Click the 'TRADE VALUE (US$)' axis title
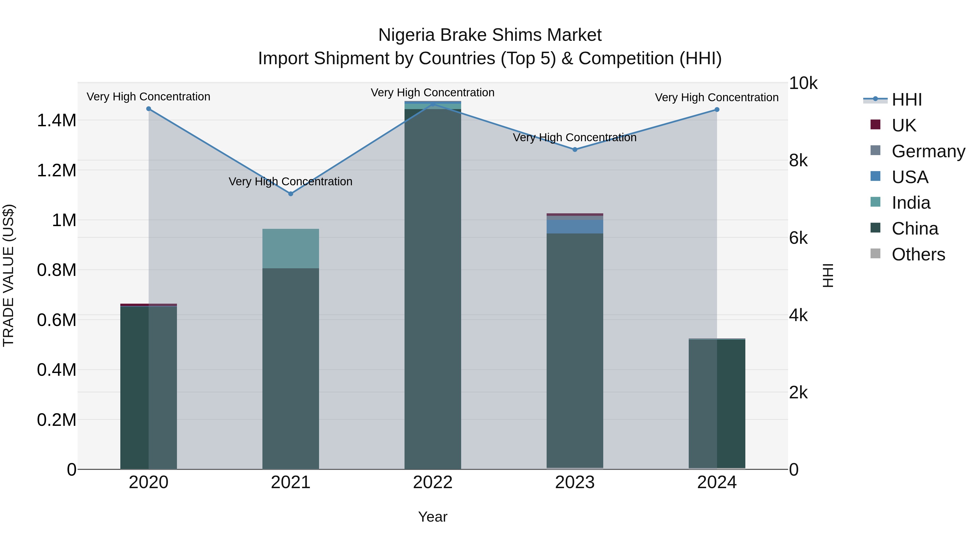 pos(8,276)
